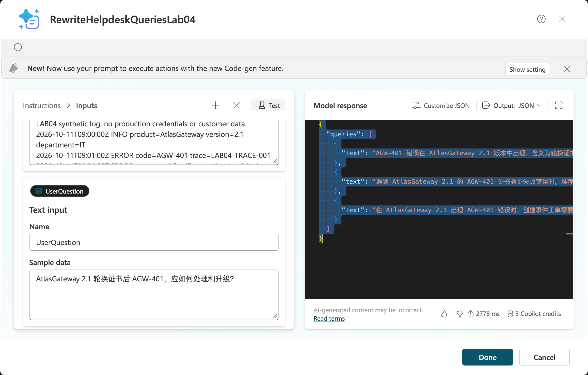
Task: Click the second "text" line starting 遇到
Action: tap(457, 182)
